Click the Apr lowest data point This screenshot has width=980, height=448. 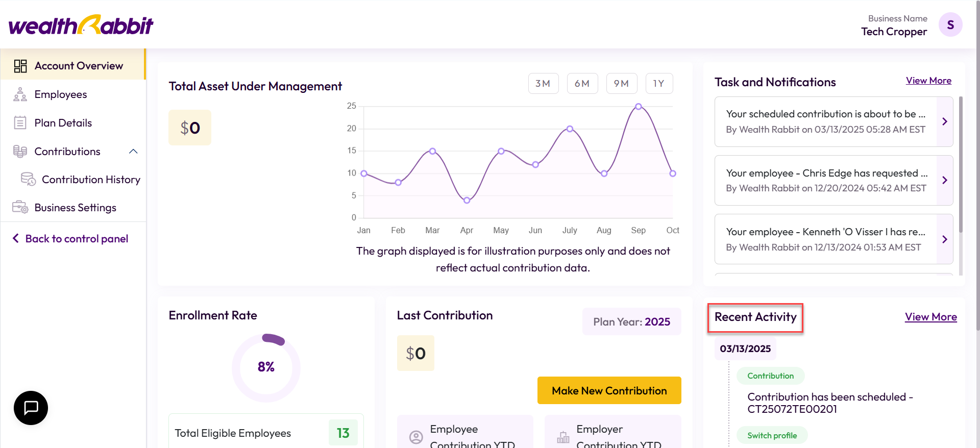point(467,201)
